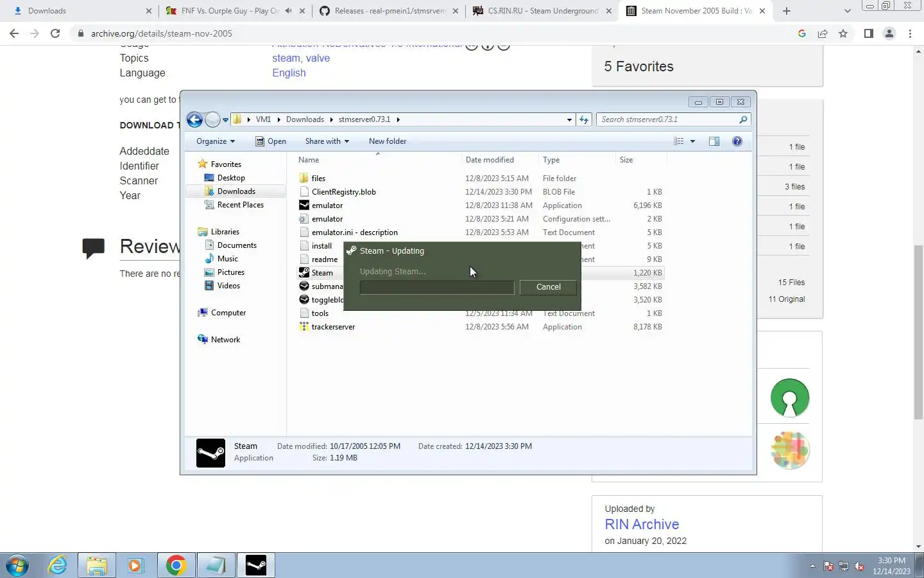Sort by Size column header

click(640, 160)
